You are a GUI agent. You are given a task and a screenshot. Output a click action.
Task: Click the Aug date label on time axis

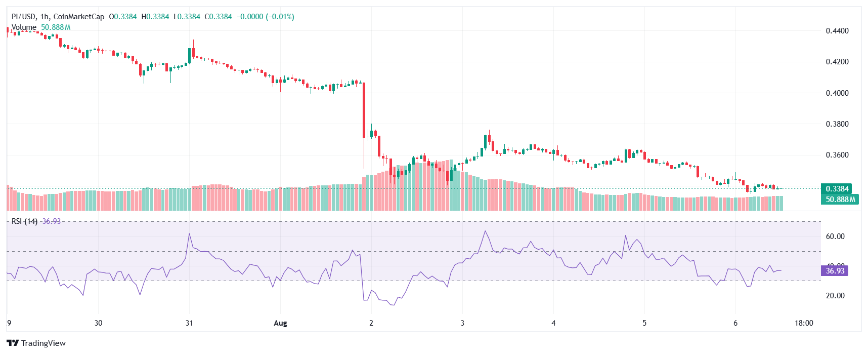pyautogui.click(x=280, y=323)
